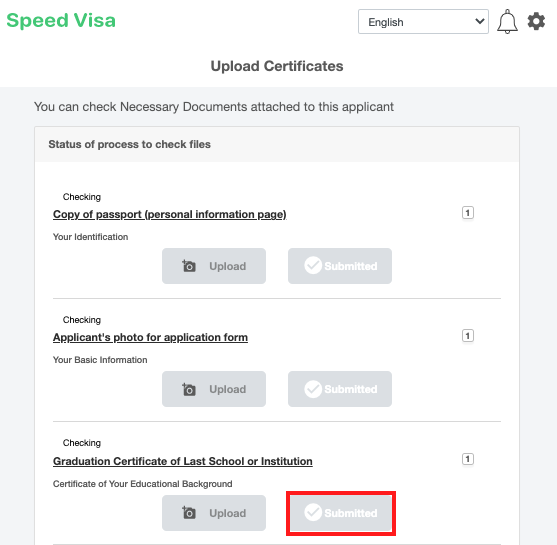Open the English language dropdown
This screenshot has width=557, height=545.
[x=423, y=22]
